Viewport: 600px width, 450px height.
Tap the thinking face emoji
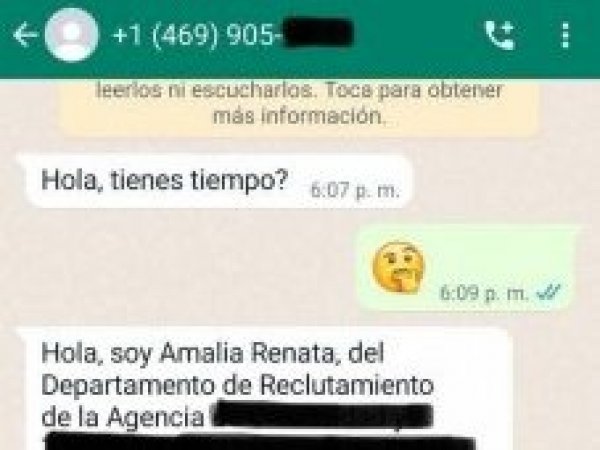(x=398, y=267)
